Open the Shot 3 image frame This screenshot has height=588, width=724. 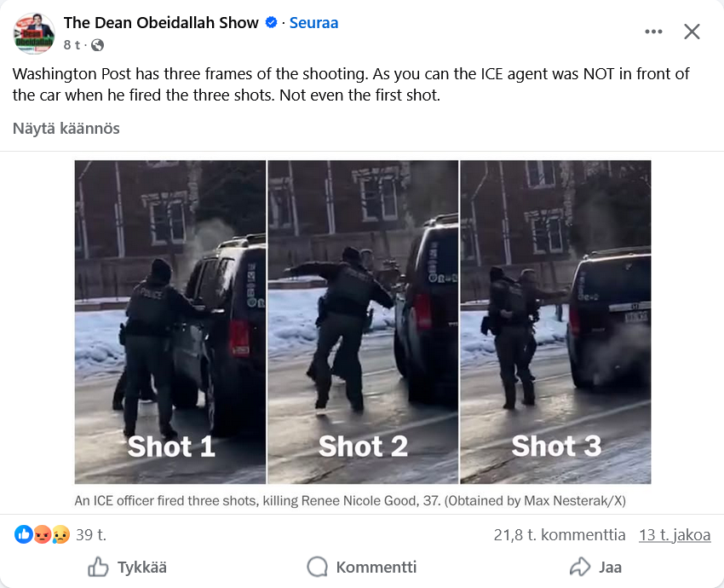coord(555,322)
